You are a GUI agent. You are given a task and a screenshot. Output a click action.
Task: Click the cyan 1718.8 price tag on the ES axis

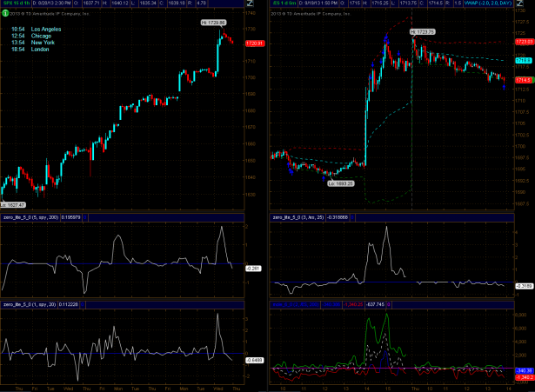coord(524,61)
